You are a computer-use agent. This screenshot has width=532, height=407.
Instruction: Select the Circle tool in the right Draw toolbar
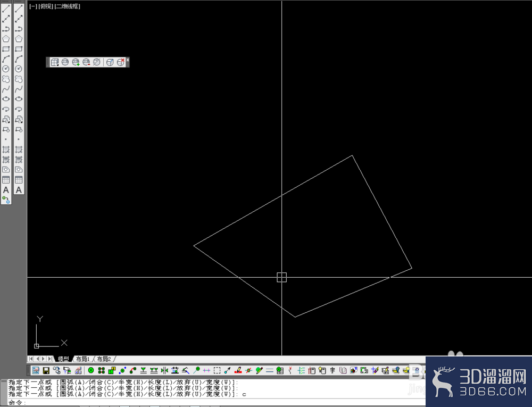coord(19,69)
